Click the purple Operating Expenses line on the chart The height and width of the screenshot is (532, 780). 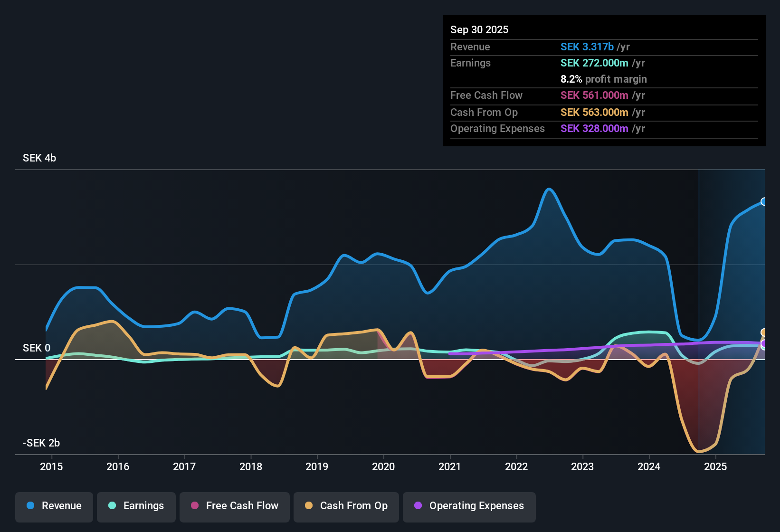(x=570, y=349)
